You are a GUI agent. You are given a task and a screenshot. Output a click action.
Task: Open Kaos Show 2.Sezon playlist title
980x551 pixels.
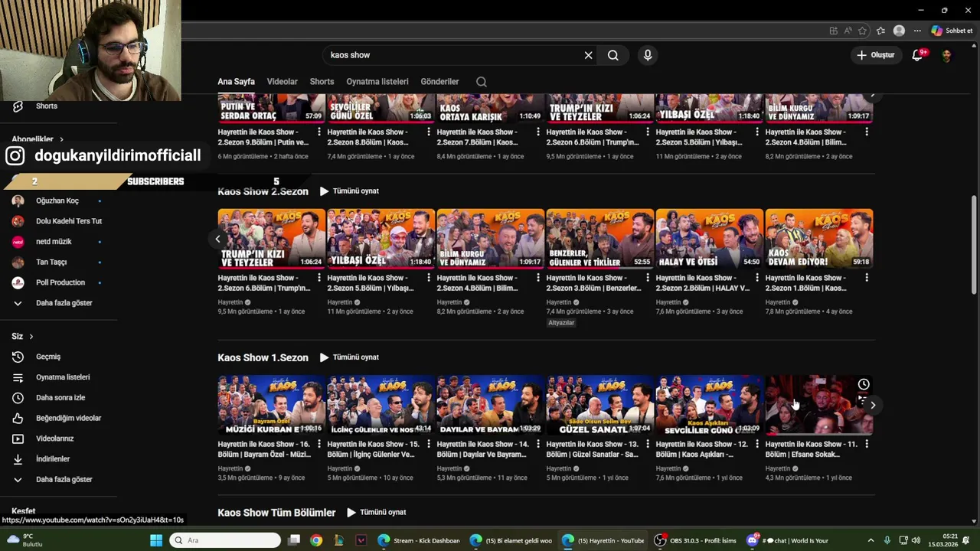click(x=263, y=191)
